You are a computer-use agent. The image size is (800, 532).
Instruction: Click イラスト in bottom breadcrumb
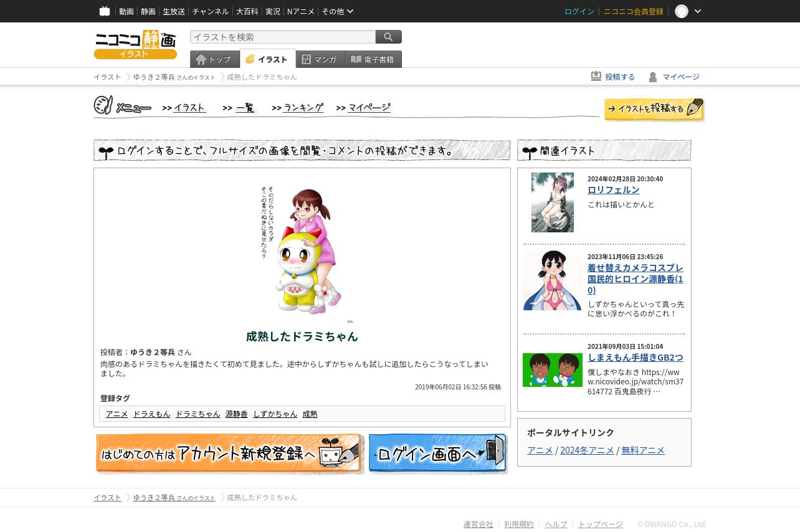click(108, 497)
